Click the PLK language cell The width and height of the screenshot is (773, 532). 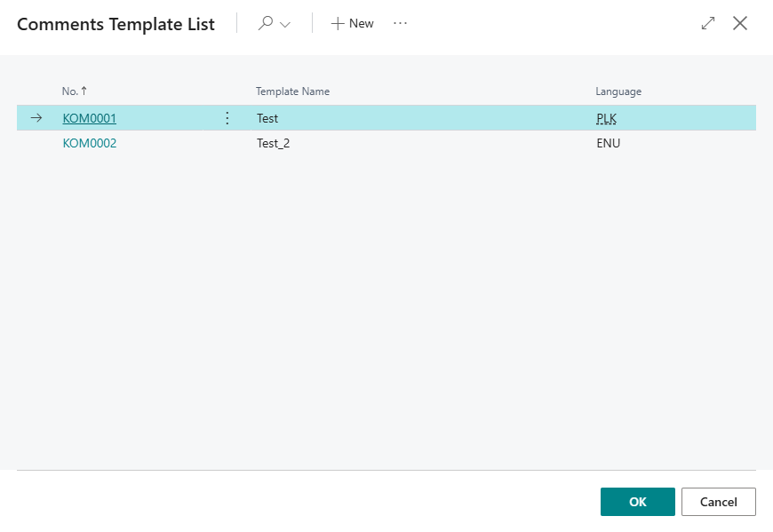point(606,118)
